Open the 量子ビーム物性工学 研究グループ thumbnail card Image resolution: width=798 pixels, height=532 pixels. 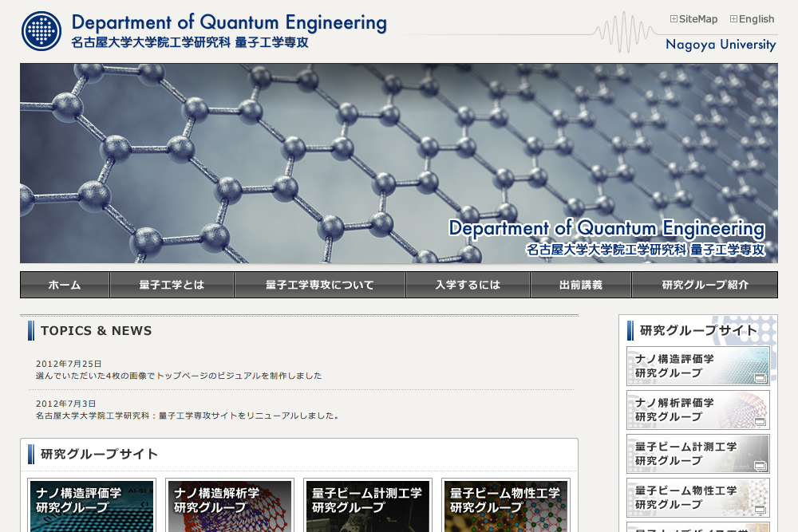[x=506, y=506]
